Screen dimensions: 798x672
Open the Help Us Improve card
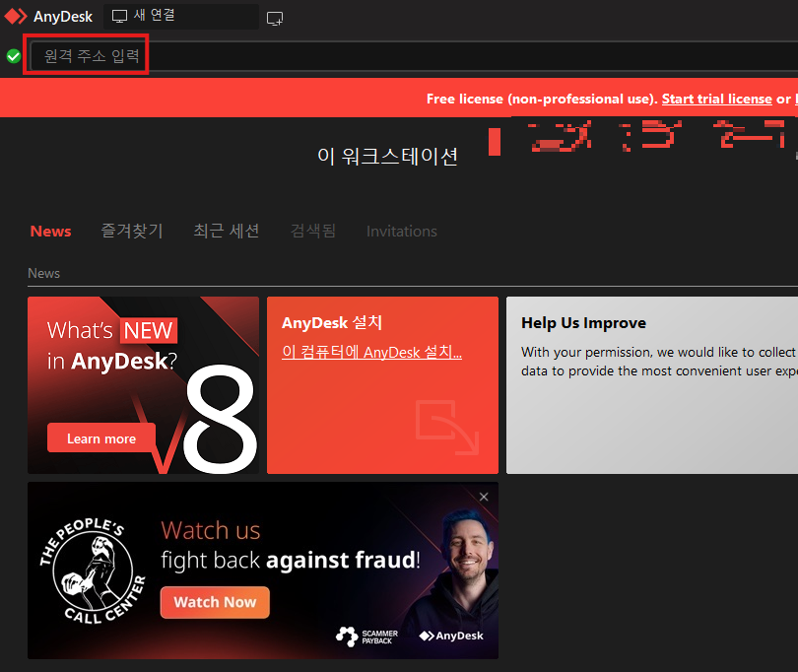(x=652, y=385)
